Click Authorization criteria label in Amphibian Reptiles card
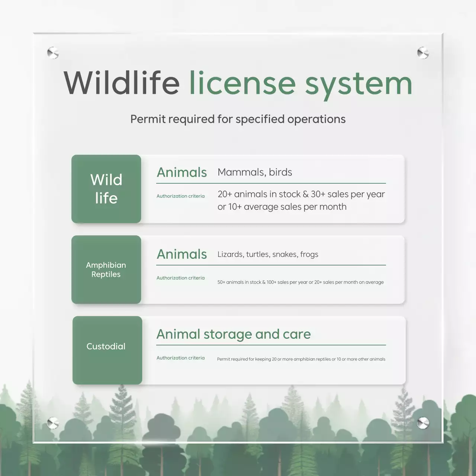The height and width of the screenshot is (476, 476). coord(180,278)
